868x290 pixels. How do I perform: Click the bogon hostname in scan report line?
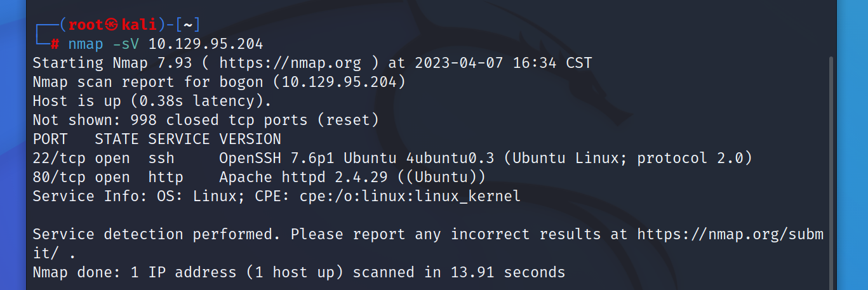click(x=241, y=82)
